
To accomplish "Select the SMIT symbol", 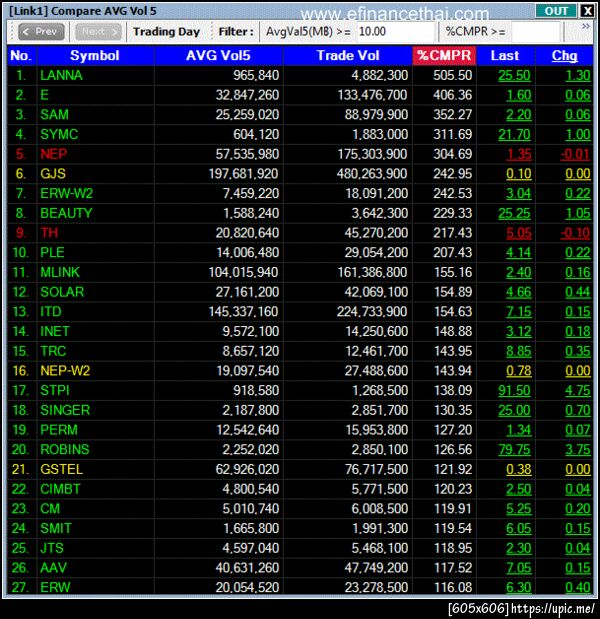I will point(56,528).
